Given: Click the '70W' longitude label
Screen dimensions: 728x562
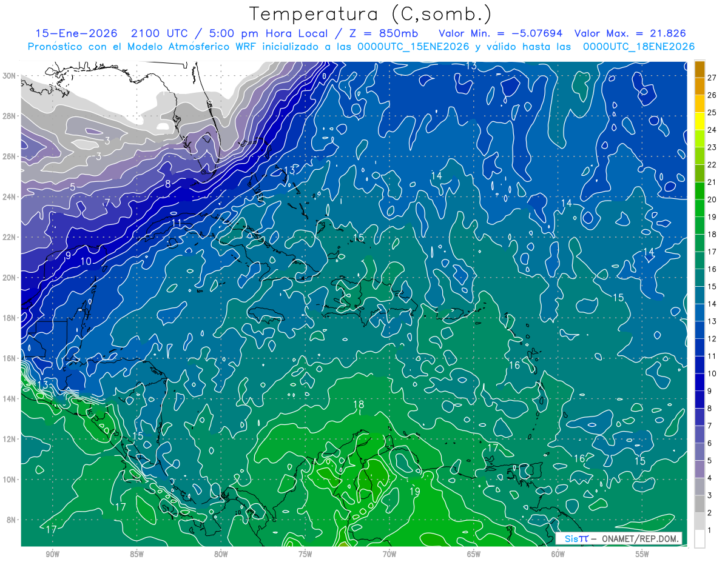Looking at the screenshot, I should [389, 554].
